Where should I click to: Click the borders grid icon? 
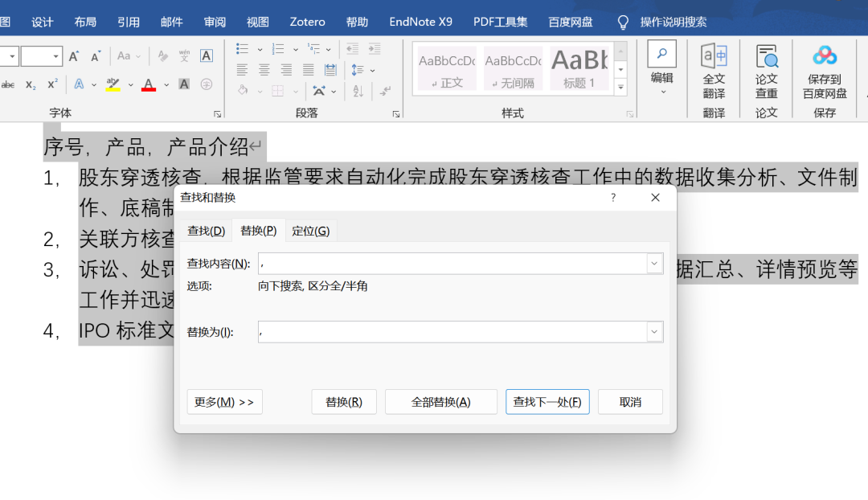pyautogui.click(x=278, y=91)
